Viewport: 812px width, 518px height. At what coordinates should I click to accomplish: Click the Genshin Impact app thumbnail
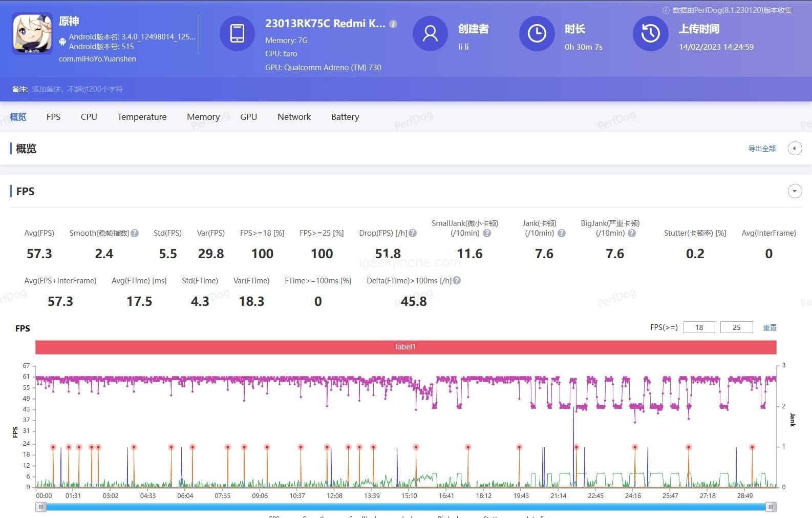tap(32, 34)
